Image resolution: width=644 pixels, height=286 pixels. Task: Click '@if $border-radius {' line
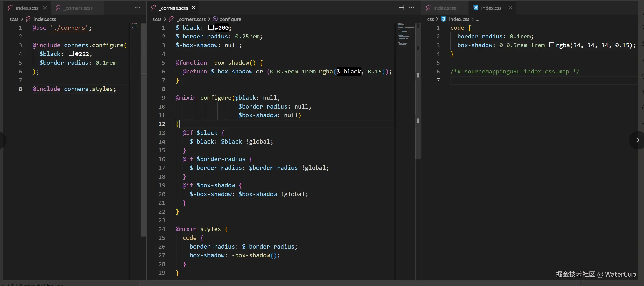click(x=217, y=159)
